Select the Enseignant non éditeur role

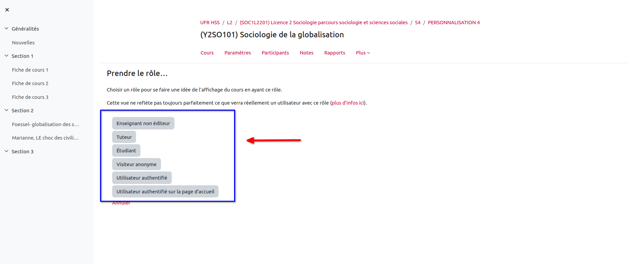[143, 123]
